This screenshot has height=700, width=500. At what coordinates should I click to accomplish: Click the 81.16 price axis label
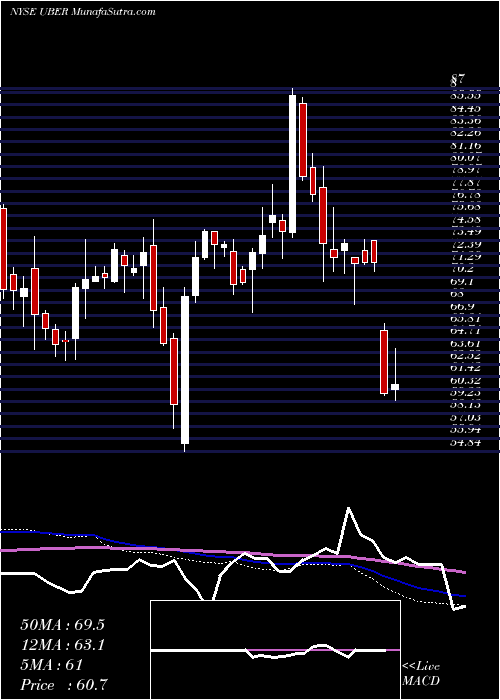(x=466, y=145)
